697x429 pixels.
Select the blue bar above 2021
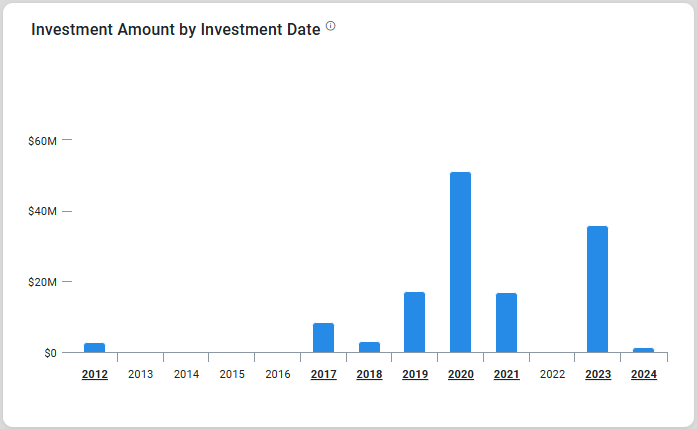click(x=506, y=322)
